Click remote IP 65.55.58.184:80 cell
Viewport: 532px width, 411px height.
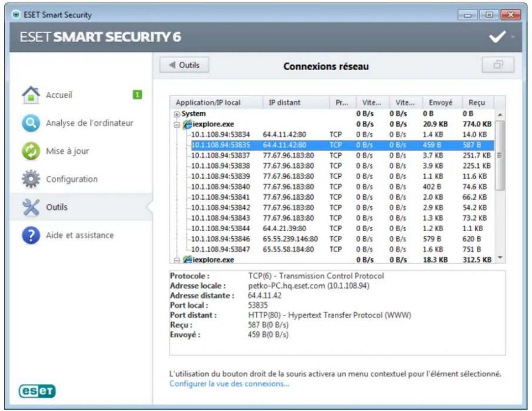click(x=288, y=249)
